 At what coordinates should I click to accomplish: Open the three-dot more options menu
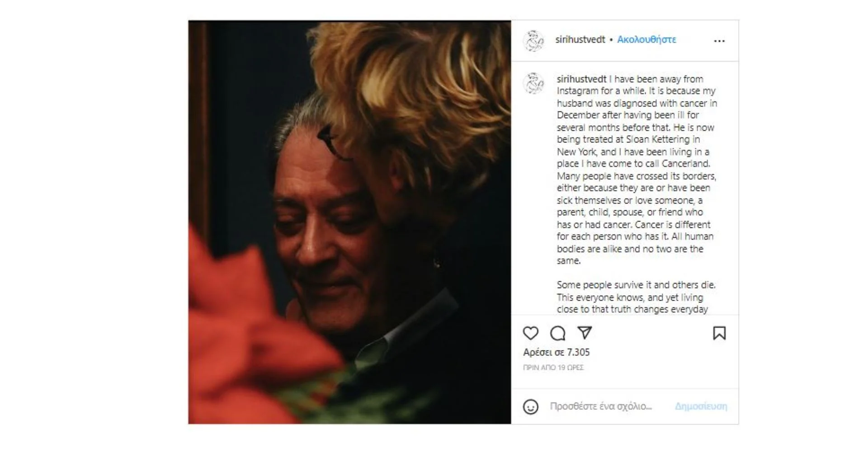719,41
